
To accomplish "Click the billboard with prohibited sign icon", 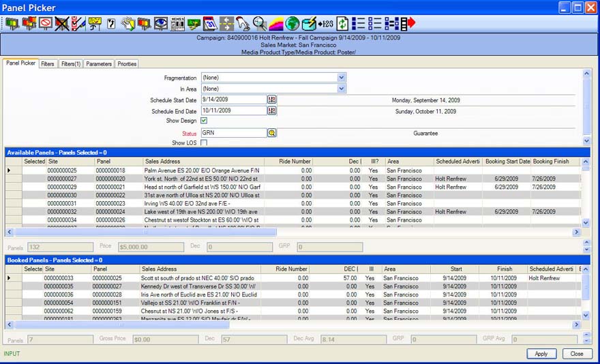I will pyautogui.click(x=45, y=24).
